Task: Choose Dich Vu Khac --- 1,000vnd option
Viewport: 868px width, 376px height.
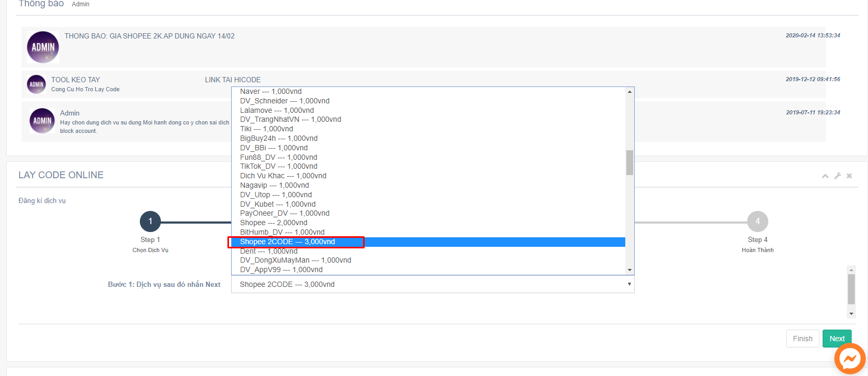Action: click(428, 176)
